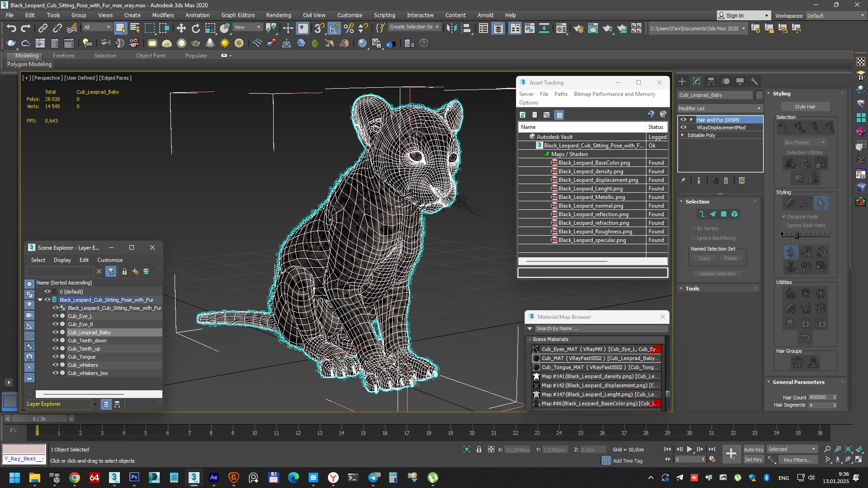Toggle VRayDisplacementMod eye icon
The image size is (868, 488).
point(683,128)
